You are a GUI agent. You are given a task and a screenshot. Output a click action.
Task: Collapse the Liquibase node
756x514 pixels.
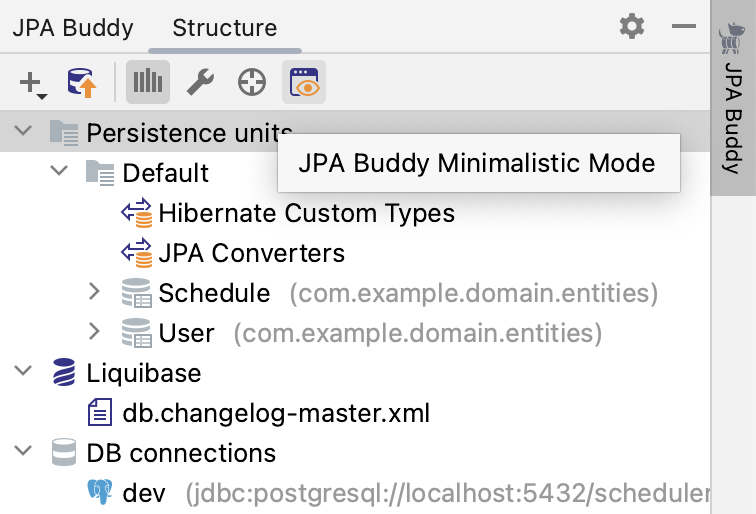click(x=25, y=372)
